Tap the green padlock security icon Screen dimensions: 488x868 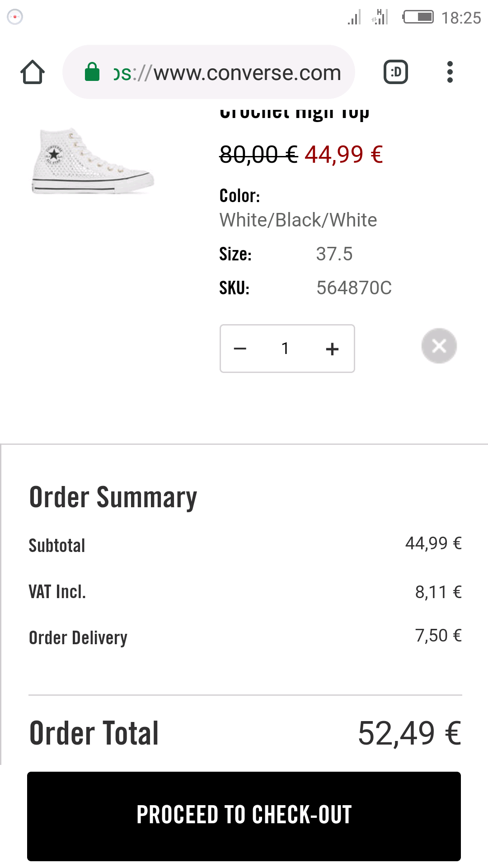92,72
